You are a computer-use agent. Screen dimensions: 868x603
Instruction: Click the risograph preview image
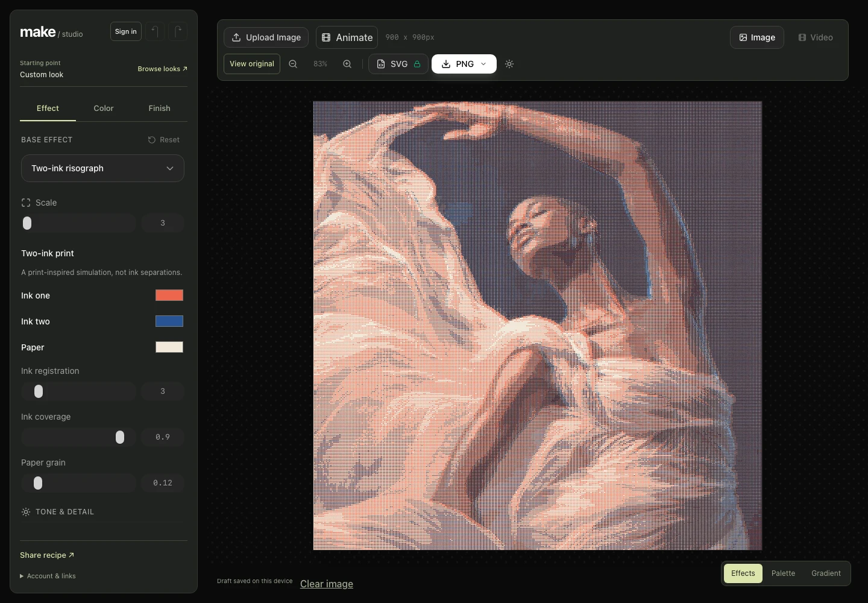point(538,326)
